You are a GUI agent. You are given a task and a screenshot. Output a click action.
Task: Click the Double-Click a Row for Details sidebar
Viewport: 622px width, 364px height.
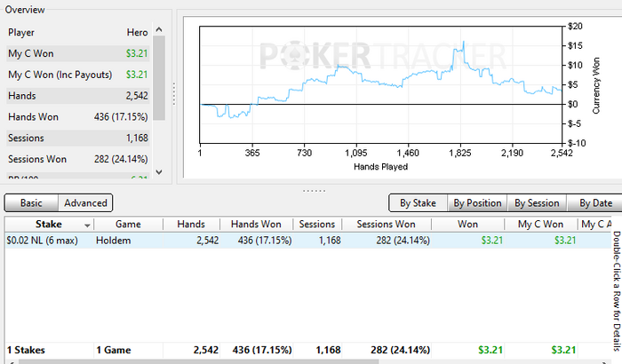pyautogui.click(x=617, y=291)
